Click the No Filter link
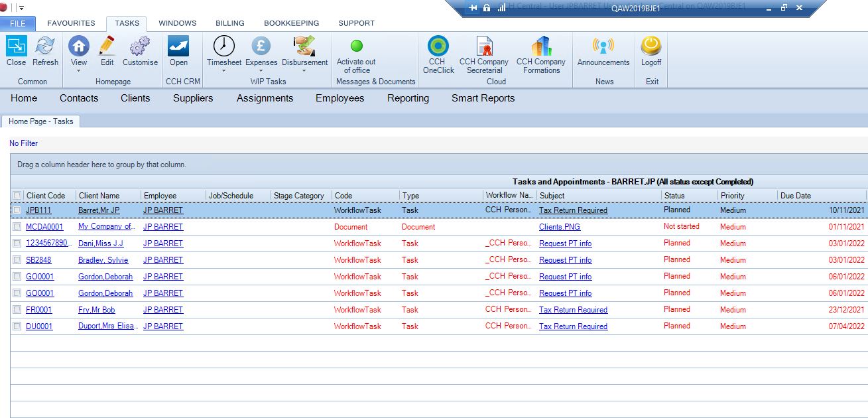Viewport: 868px width, 418px height. [x=24, y=143]
